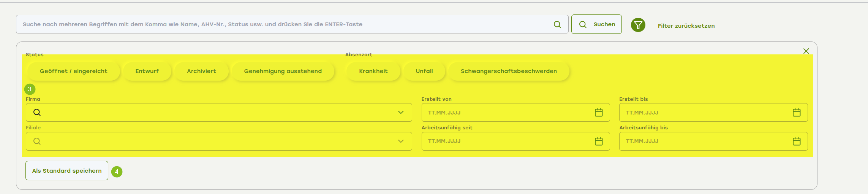Click the green funnel filter icon

pos(638,25)
